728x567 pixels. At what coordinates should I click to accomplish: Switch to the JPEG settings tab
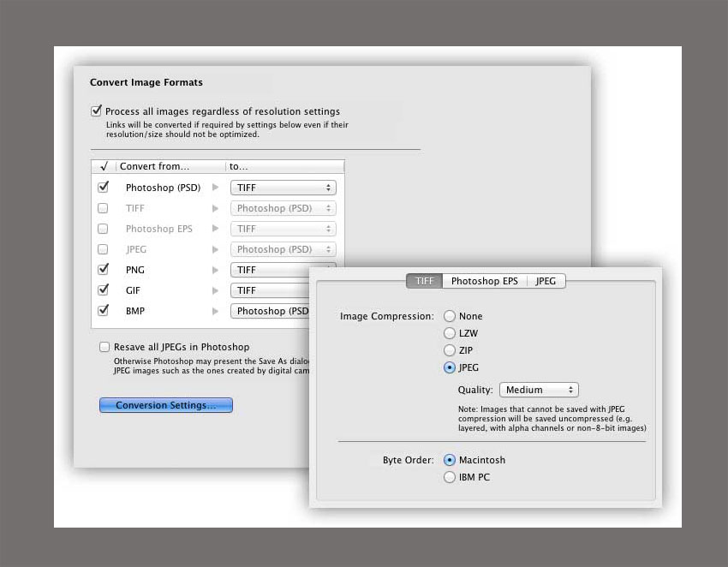click(x=546, y=281)
